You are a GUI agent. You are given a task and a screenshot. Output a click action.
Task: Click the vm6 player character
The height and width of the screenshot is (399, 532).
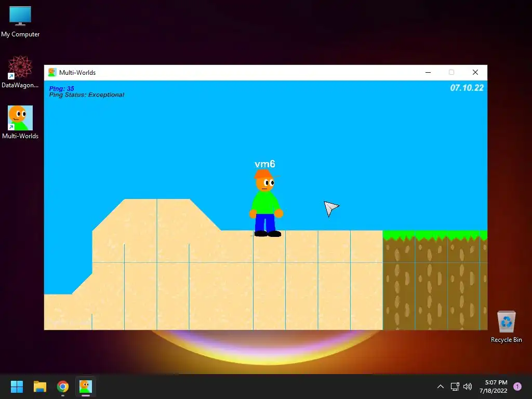pyautogui.click(x=265, y=203)
